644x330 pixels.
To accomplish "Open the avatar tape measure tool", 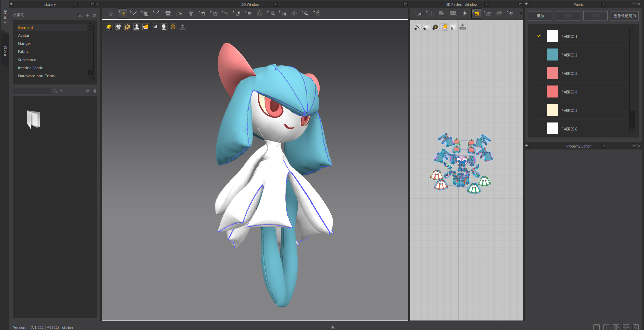I will 191,13.
